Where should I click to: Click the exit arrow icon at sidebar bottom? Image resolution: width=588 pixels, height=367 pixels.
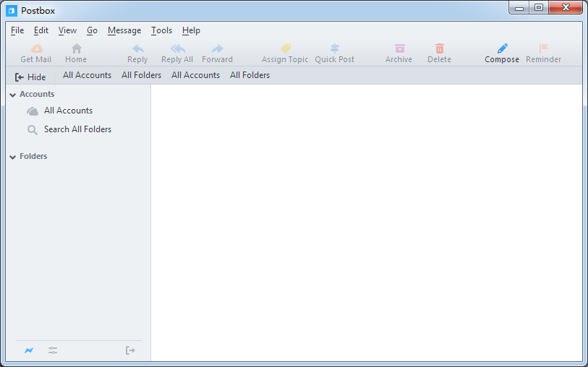pyautogui.click(x=130, y=350)
